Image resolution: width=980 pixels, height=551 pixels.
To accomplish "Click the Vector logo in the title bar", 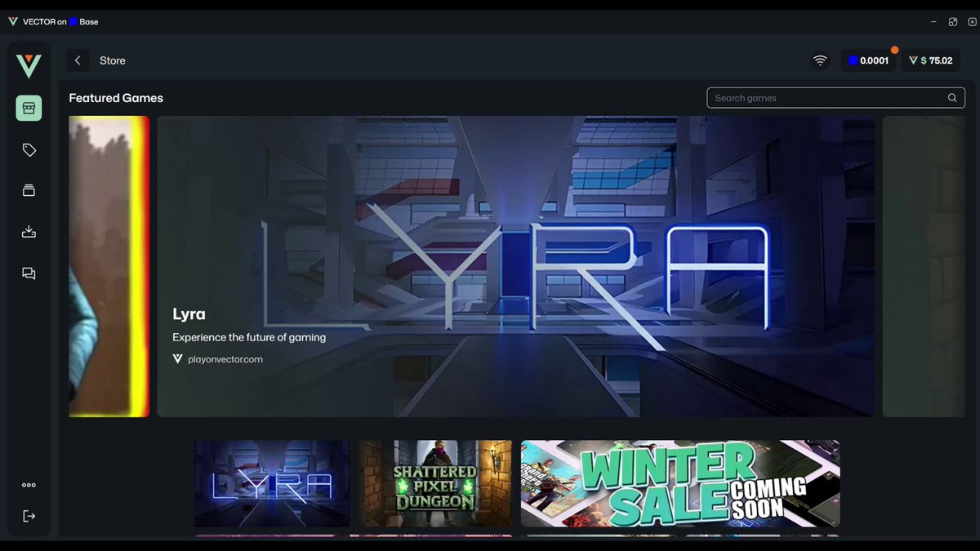I will (13, 22).
